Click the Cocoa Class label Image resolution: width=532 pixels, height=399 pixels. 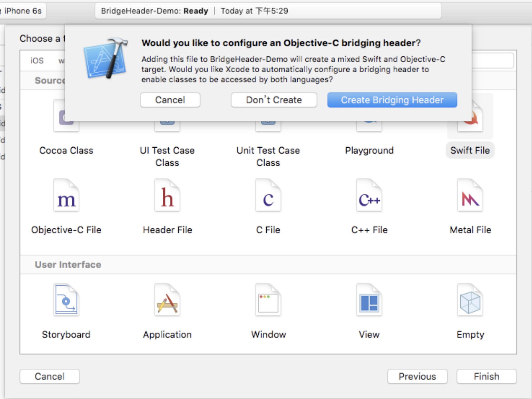66,150
